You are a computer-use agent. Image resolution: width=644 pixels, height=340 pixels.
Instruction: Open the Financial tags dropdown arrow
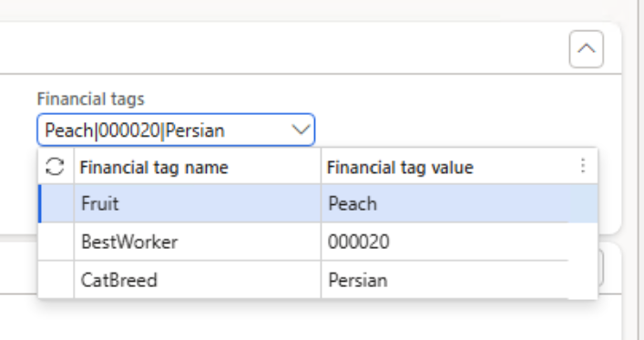(301, 130)
